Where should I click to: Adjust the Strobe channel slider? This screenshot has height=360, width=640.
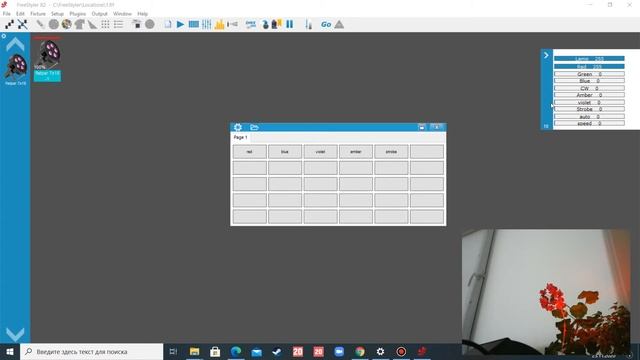coord(589,109)
